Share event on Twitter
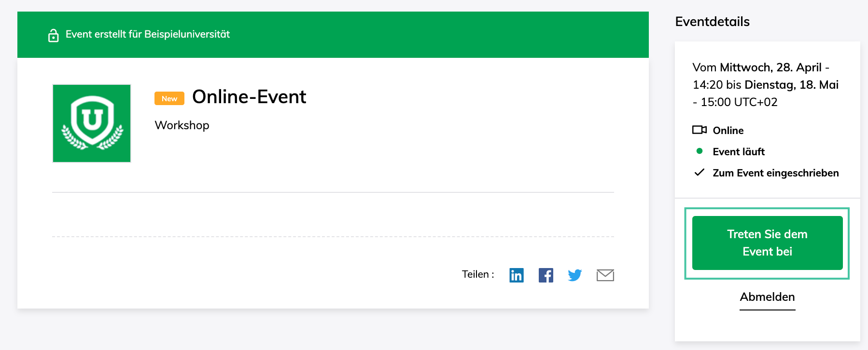The image size is (868, 350). click(574, 275)
